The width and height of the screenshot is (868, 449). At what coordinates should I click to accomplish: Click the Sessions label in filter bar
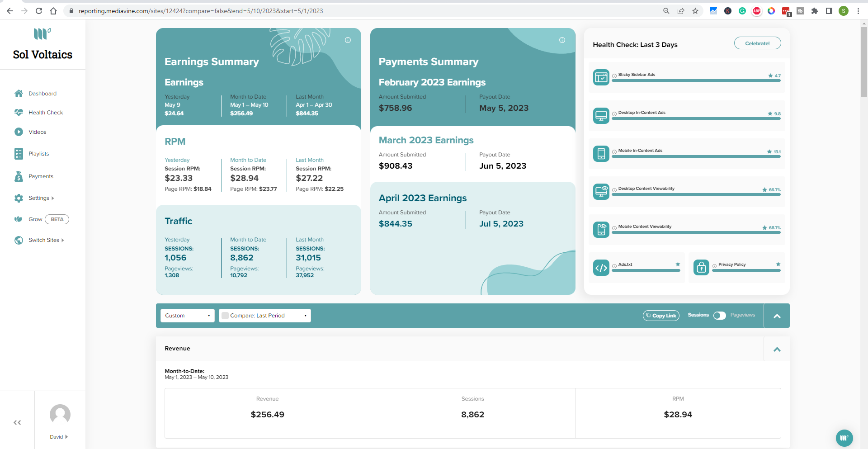tap(698, 315)
